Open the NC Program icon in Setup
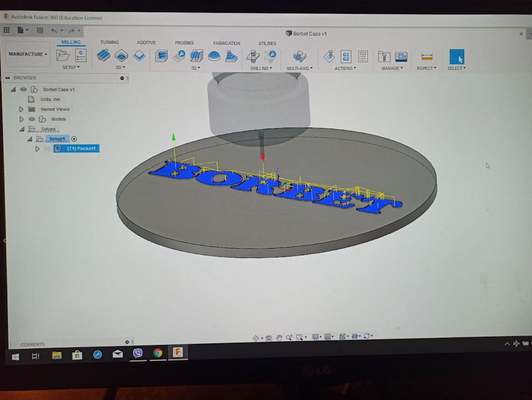The image size is (532, 400). coord(81,55)
